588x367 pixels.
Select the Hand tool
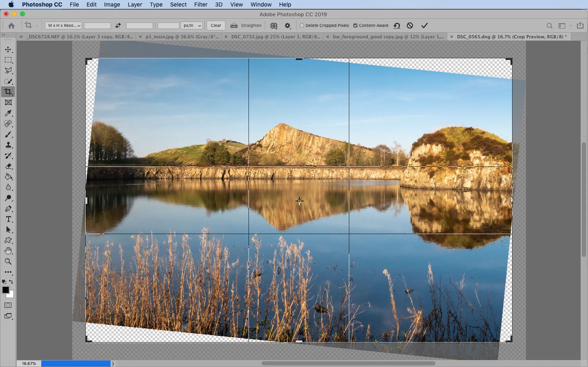pyautogui.click(x=8, y=251)
